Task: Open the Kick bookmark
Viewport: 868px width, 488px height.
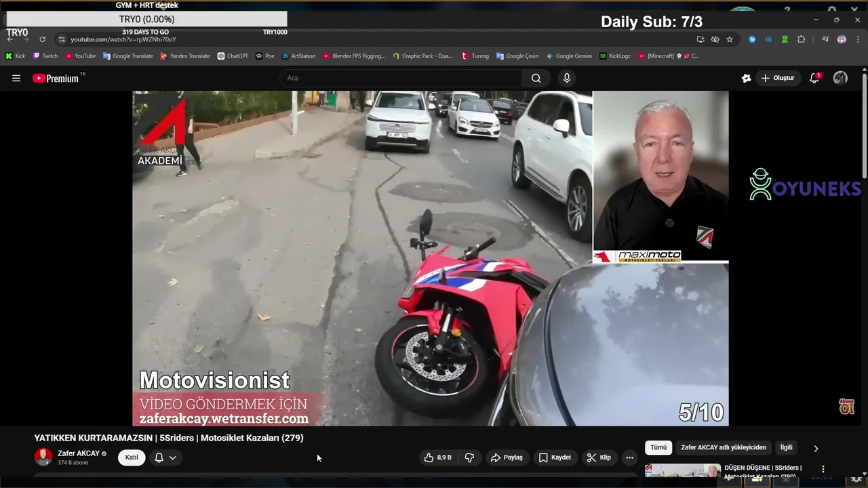Action: click(16, 56)
